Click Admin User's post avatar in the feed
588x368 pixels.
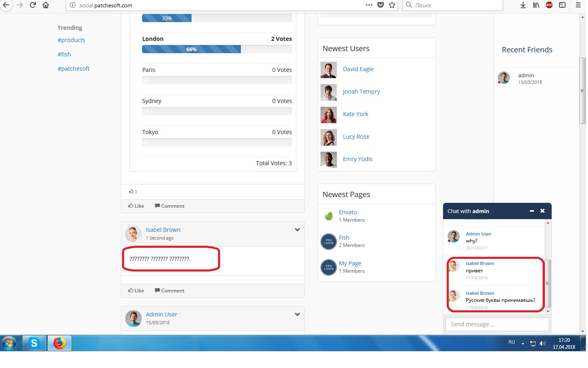(x=133, y=319)
